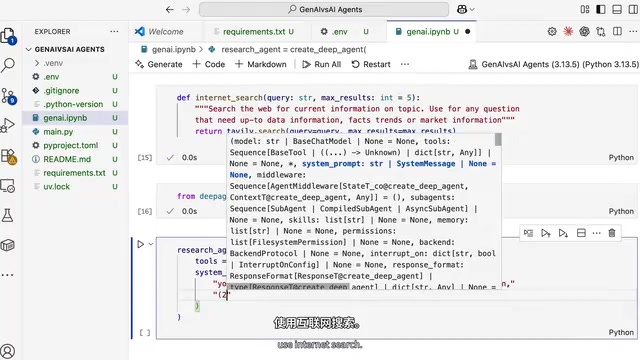
Task: Click the red starburst extension icon
Action: [x=568, y=31]
